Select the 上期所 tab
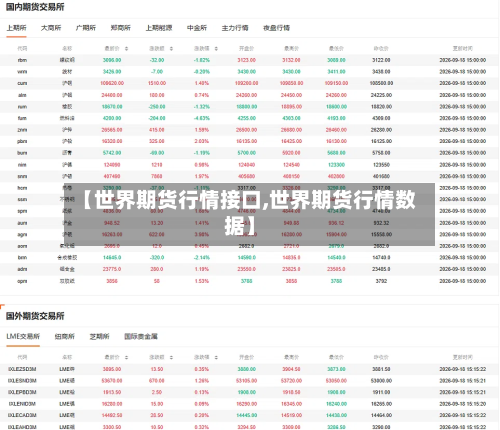This screenshot has height=430, width=500. pos(16,28)
